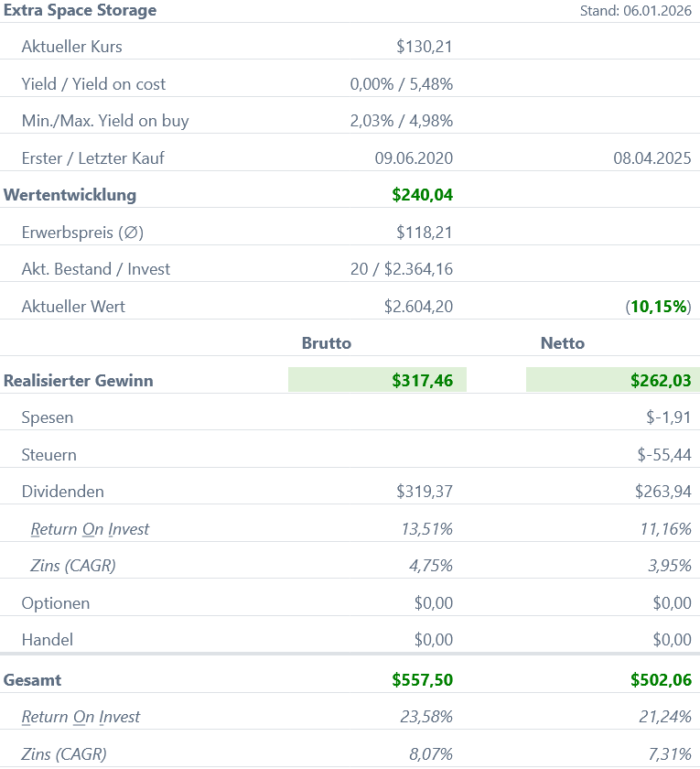Screen dimensions: 700x769
Task: Click the Yield / Yield on cost label
Action: point(93,84)
